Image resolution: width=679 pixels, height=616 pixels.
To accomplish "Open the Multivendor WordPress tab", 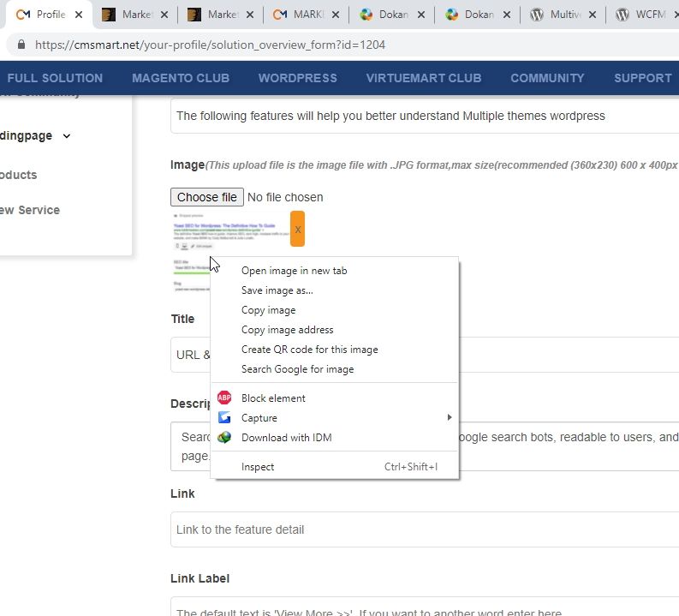I will (561, 15).
